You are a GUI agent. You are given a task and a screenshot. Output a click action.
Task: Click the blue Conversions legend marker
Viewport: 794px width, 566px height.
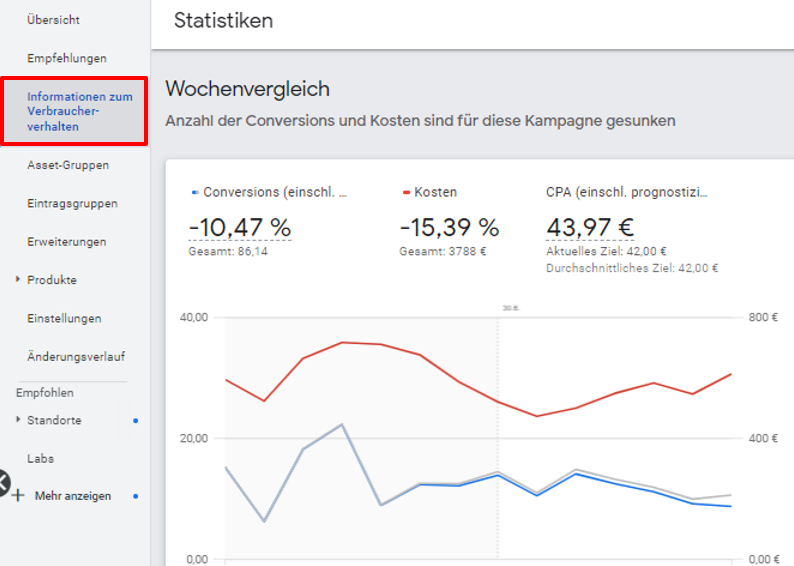pyautogui.click(x=195, y=192)
